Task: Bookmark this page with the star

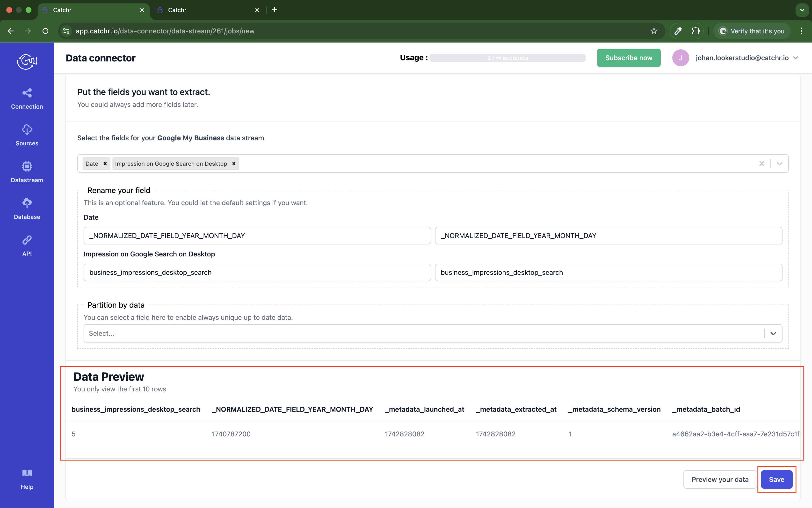Action: 654,31
